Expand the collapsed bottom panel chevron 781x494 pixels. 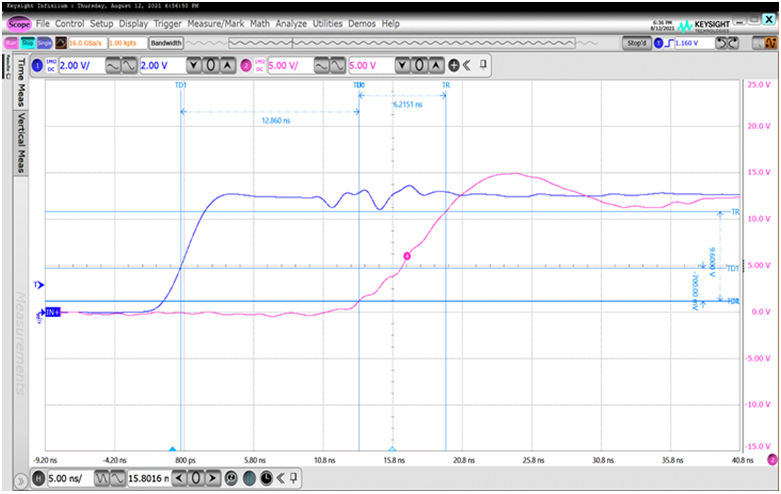pyautogui.click(x=20, y=478)
